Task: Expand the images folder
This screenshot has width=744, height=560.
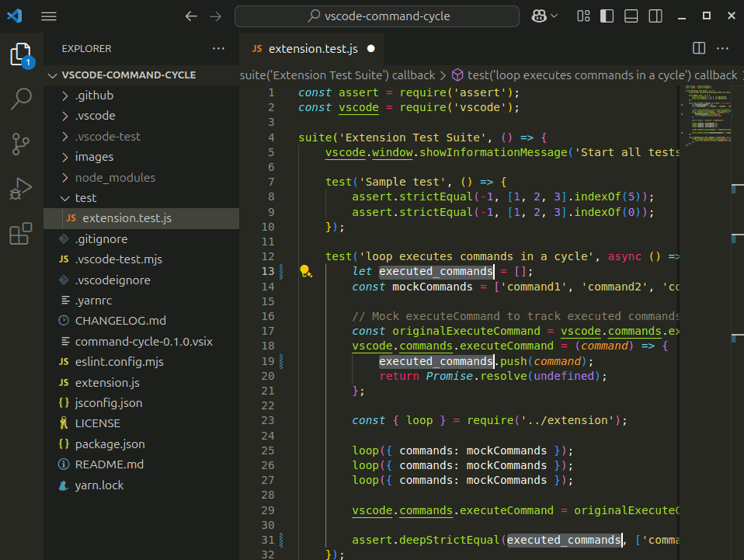Action: 141,157
